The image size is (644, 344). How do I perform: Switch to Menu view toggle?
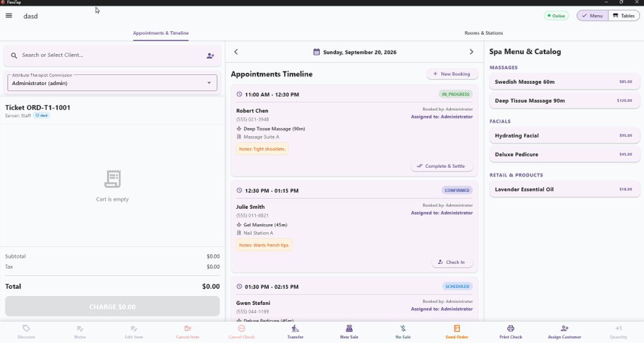click(x=592, y=16)
